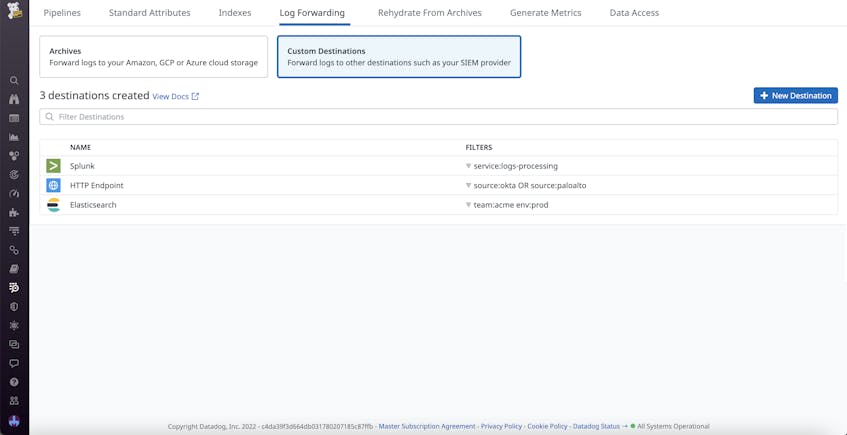Click the shield Security icon in the sidebar

[x=14, y=307]
